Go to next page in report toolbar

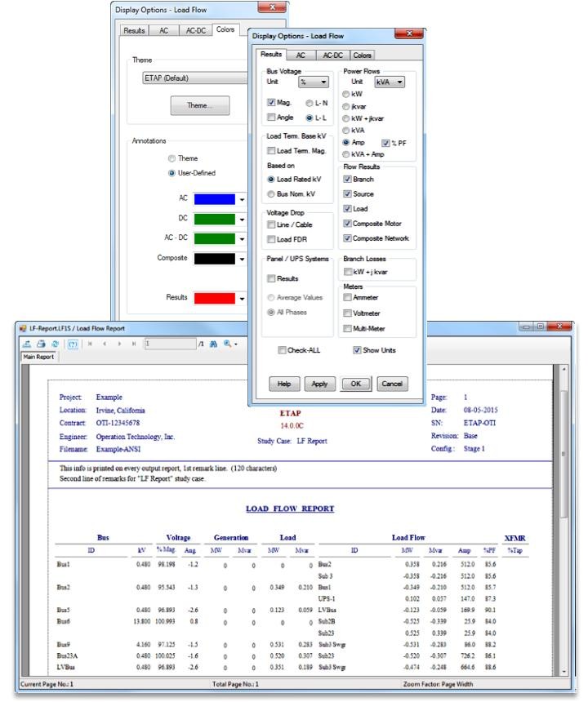(x=119, y=344)
